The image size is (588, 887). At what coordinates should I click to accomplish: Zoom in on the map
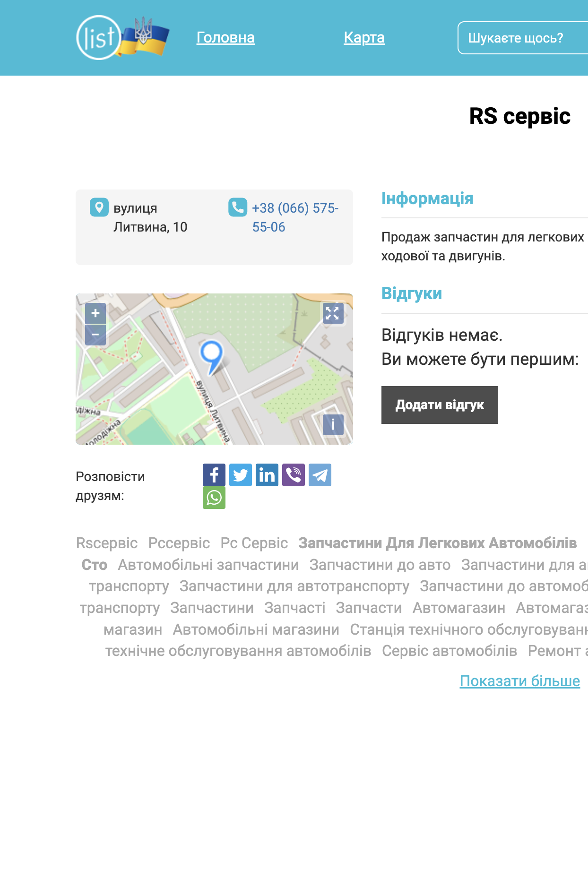click(x=95, y=313)
